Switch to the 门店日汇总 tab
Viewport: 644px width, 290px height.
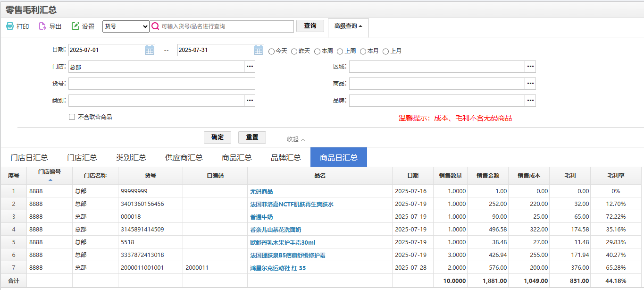(x=29, y=157)
